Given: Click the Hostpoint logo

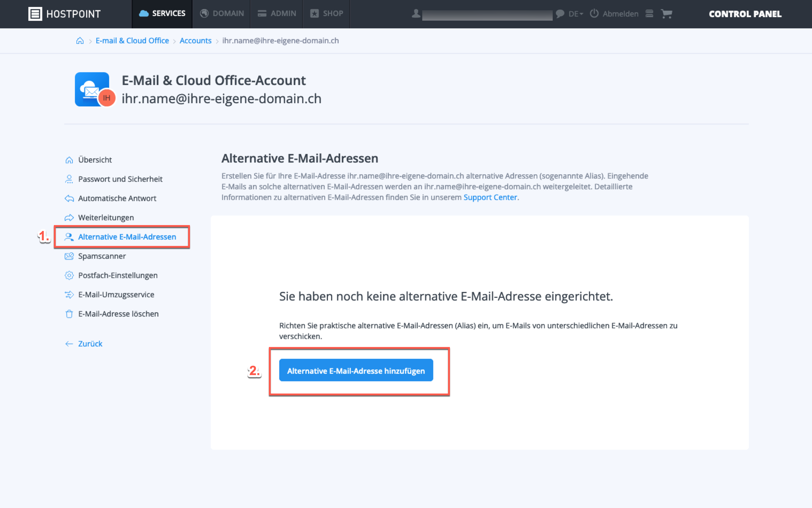Looking at the screenshot, I should [64, 14].
